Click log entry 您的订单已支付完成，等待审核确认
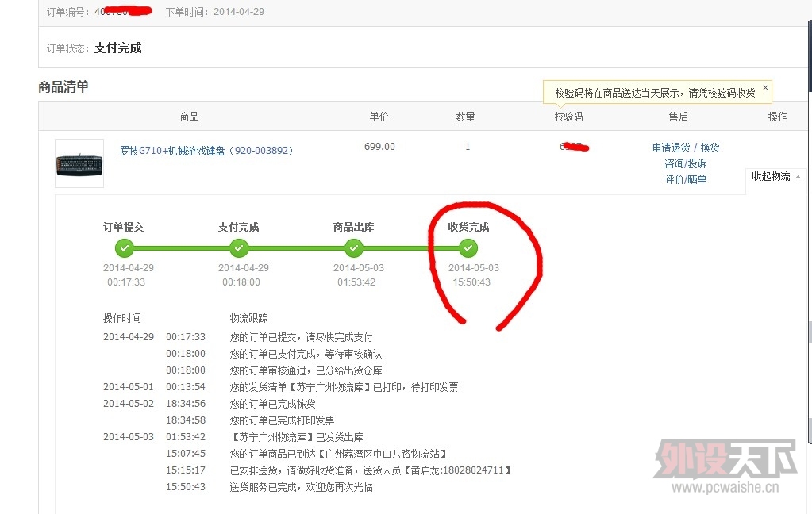The width and height of the screenshot is (812, 514). (306, 354)
